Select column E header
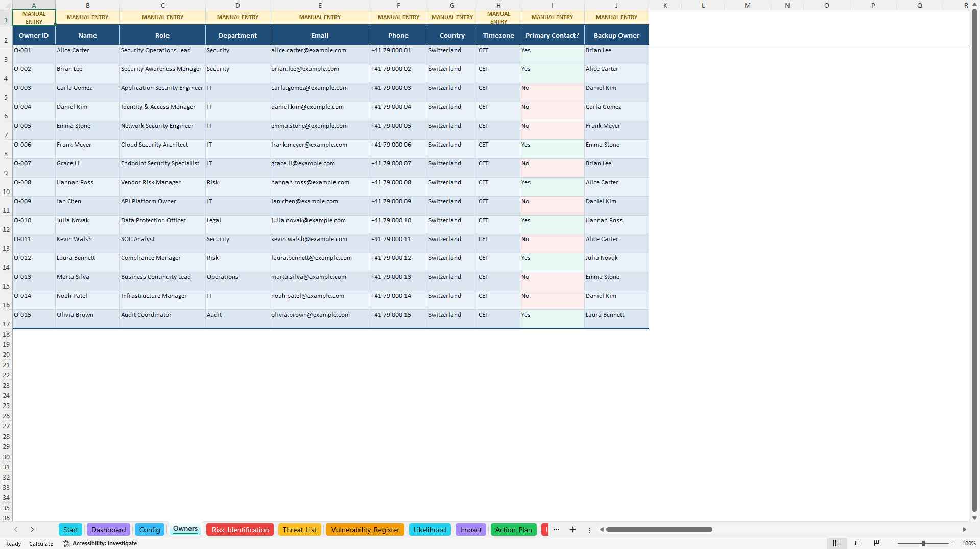Image resolution: width=980 pixels, height=549 pixels. pyautogui.click(x=320, y=5)
